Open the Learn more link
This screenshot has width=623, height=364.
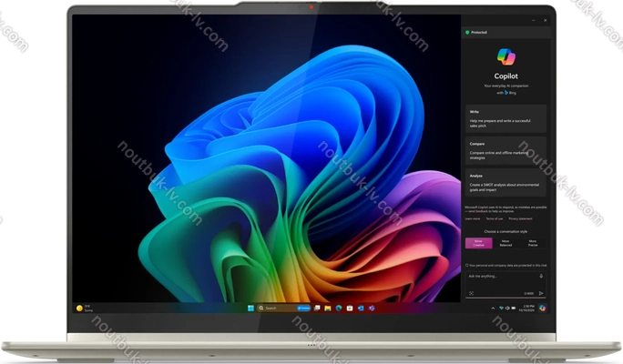click(472, 219)
